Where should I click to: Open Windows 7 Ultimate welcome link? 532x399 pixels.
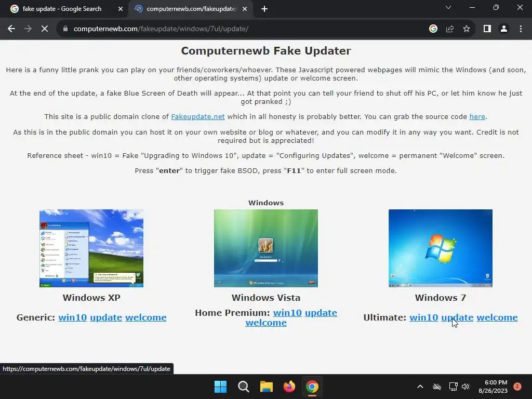coord(497,317)
